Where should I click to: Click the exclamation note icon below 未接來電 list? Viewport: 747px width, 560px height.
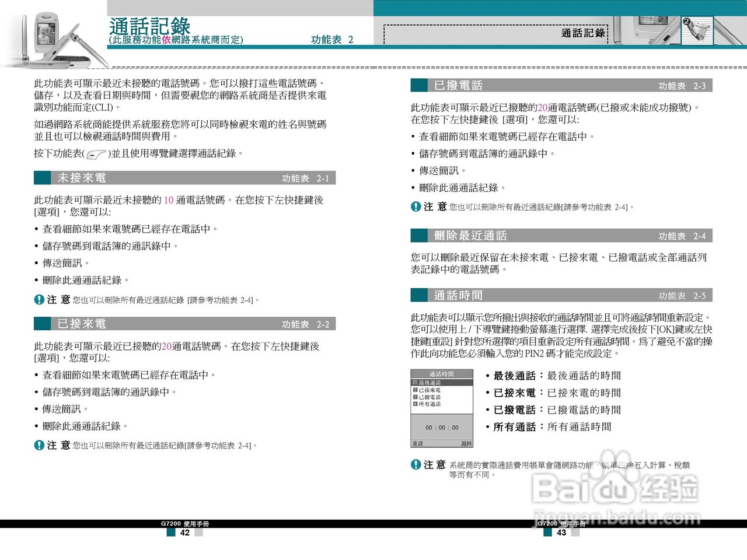[x=38, y=300]
